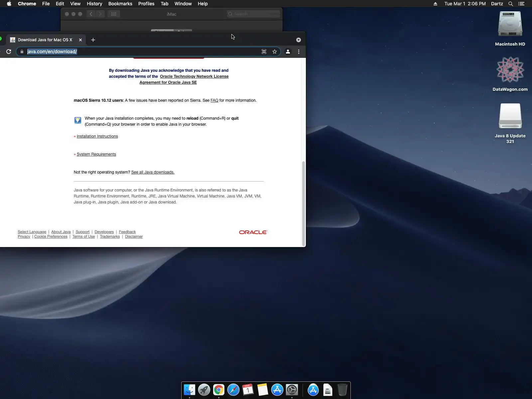Image resolution: width=532 pixels, height=399 pixels.
Task: Open the Chrome application menu
Action: 27,4
